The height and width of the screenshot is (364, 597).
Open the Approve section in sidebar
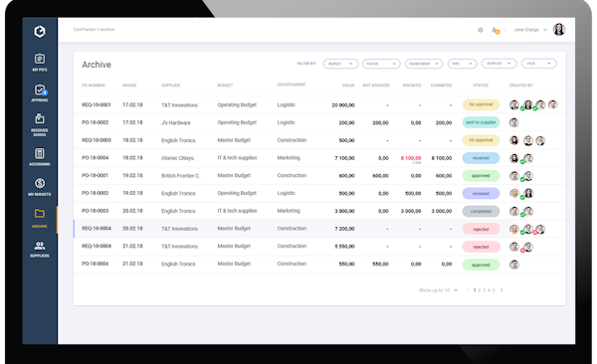tap(40, 92)
